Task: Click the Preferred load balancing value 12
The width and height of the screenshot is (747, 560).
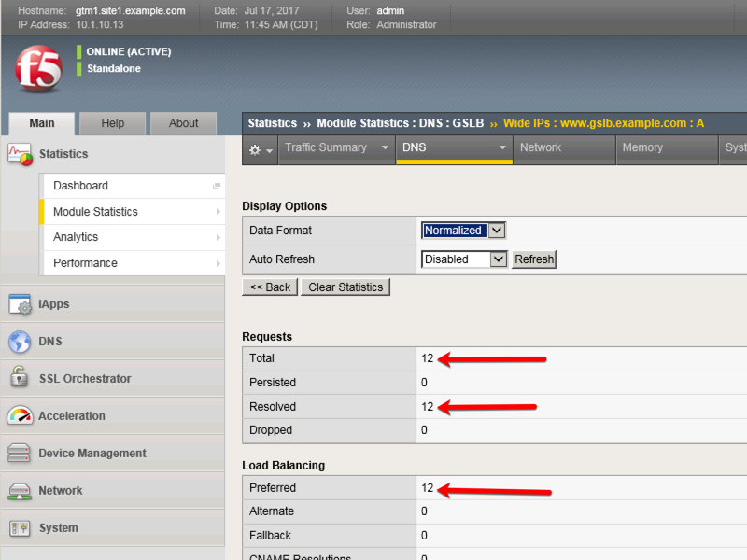Action: coord(428,488)
